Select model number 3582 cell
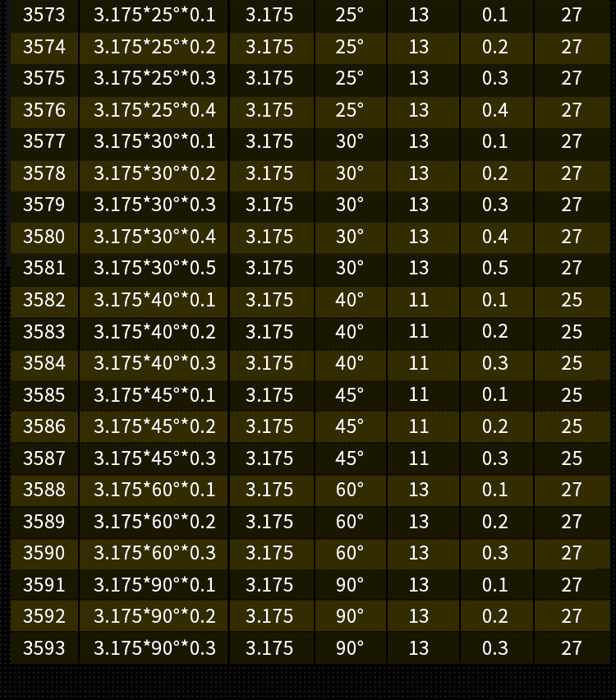 point(44,300)
